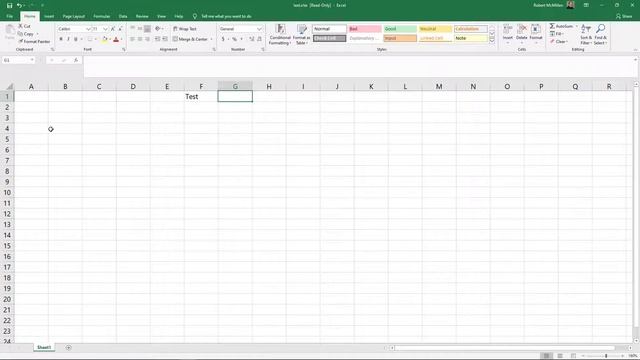This screenshot has width=640, height=360.
Task: Open Number dialog launcher
Action: pyautogui.click(x=263, y=49)
